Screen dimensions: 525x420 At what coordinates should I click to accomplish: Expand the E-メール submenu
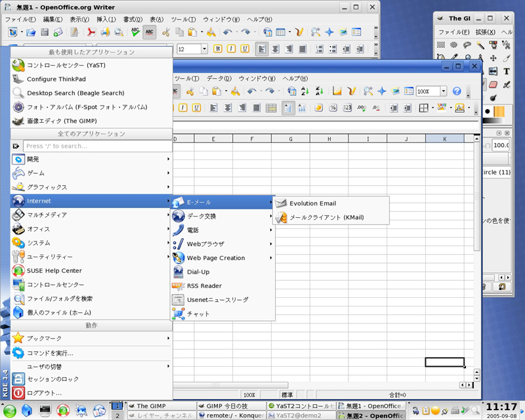pyautogui.click(x=223, y=202)
